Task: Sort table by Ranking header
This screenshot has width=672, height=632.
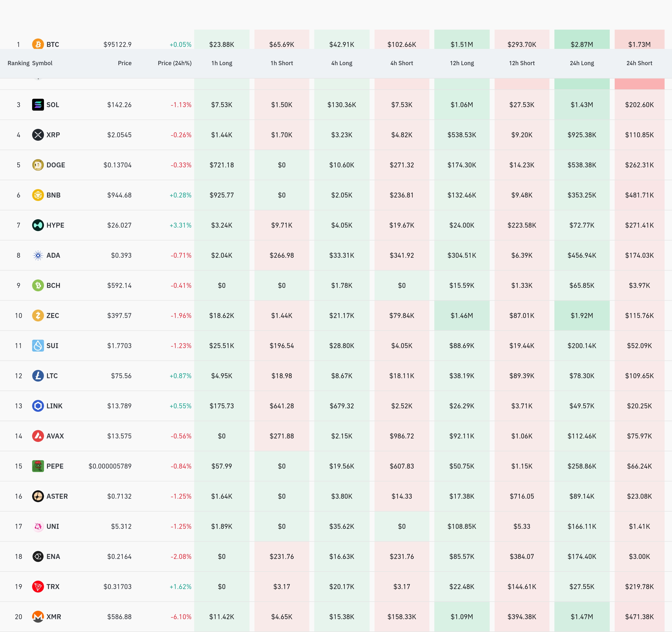Action: [18, 63]
